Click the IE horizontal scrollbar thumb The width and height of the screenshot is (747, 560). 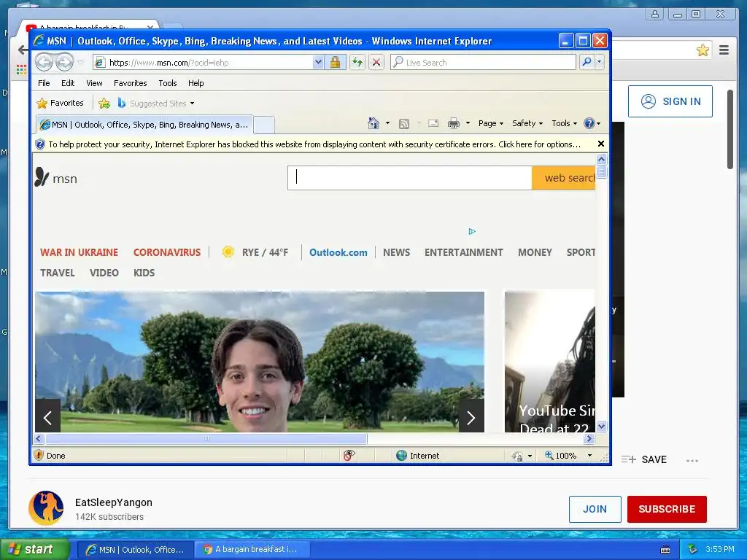(206, 438)
